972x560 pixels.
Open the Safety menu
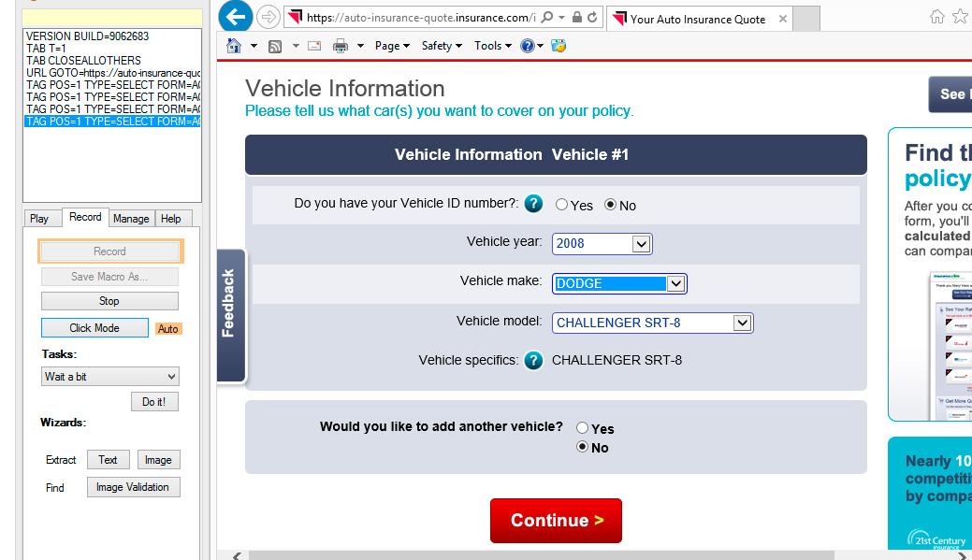pyautogui.click(x=442, y=46)
